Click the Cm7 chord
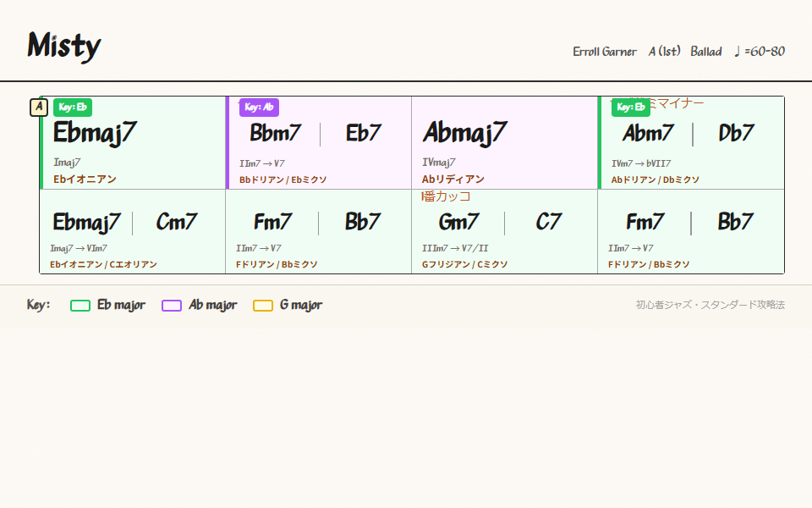812x508 pixels. point(177,222)
